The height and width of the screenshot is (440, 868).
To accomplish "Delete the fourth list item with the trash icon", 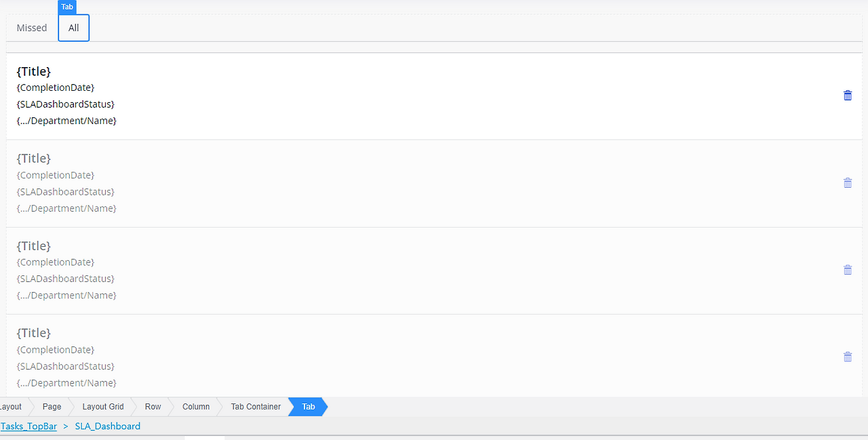I will tap(848, 356).
